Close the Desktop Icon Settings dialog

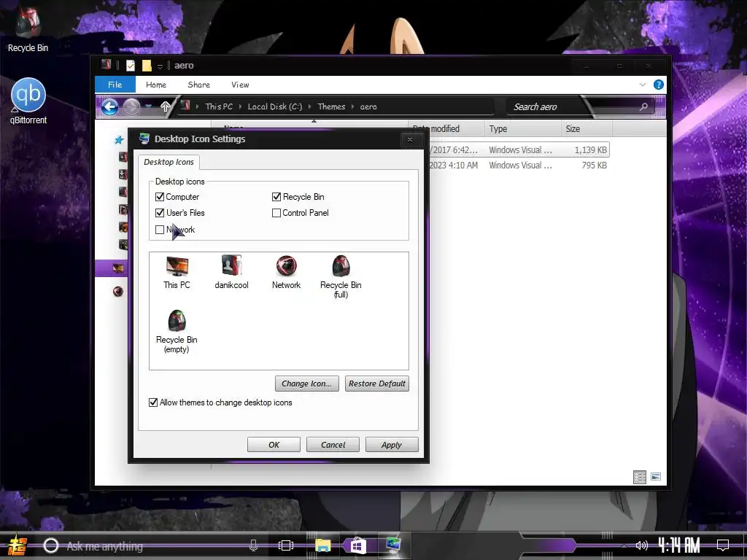click(x=410, y=139)
